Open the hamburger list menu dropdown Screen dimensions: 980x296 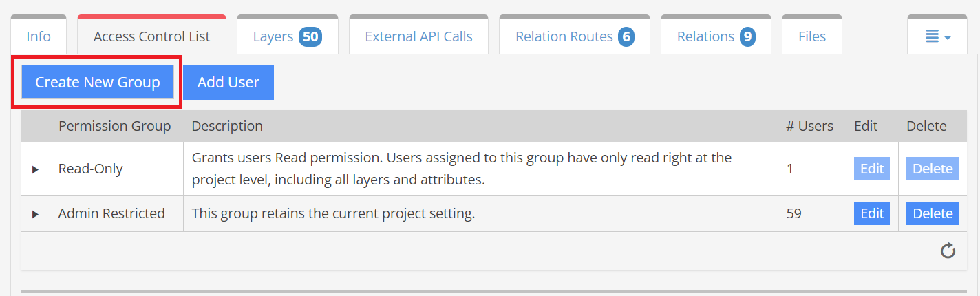click(937, 36)
